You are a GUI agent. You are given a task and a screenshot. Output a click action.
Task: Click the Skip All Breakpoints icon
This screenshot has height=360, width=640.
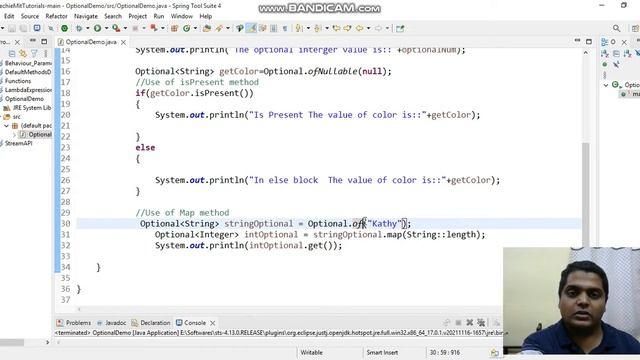pyautogui.click(x=51, y=28)
